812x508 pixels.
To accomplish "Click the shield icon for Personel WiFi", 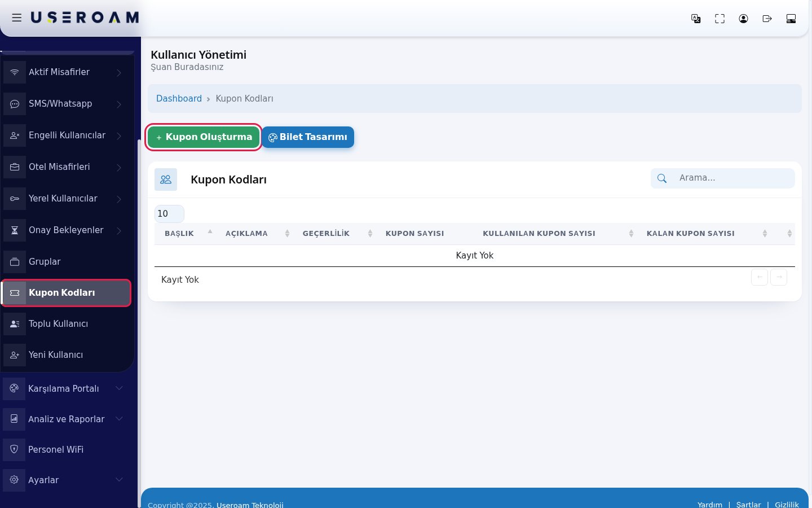I will pyautogui.click(x=14, y=450).
